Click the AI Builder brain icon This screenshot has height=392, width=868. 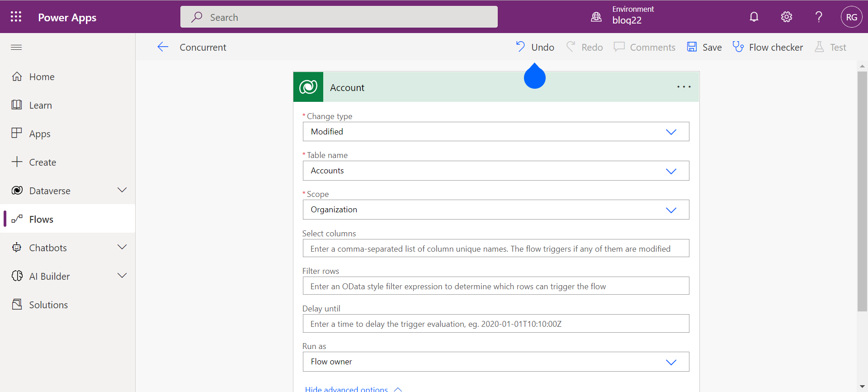click(17, 276)
